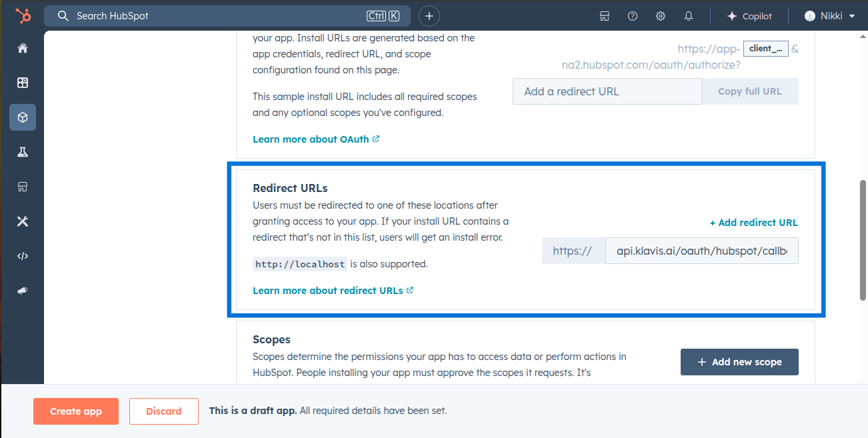This screenshot has width=868, height=438.
Task: Open the storefront Marketplace sidebar icon
Action: coord(23,187)
